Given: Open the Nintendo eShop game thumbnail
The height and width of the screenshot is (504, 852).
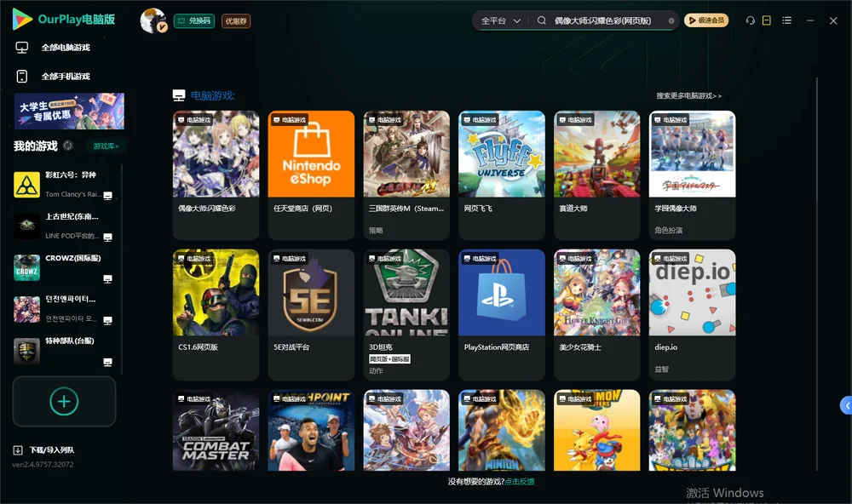Looking at the screenshot, I should pos(311,154).
